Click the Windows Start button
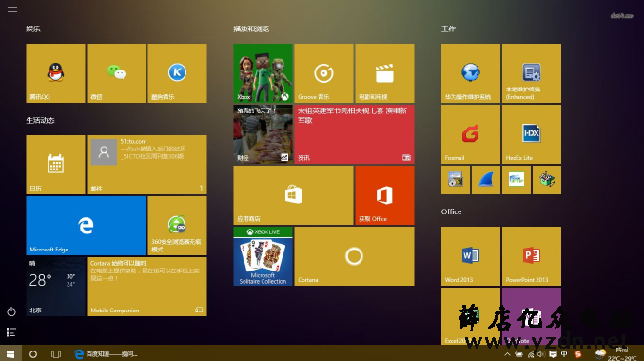 point(10,353)
